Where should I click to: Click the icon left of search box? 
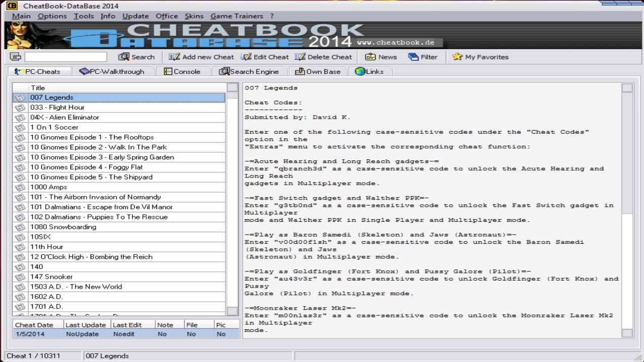15,57
